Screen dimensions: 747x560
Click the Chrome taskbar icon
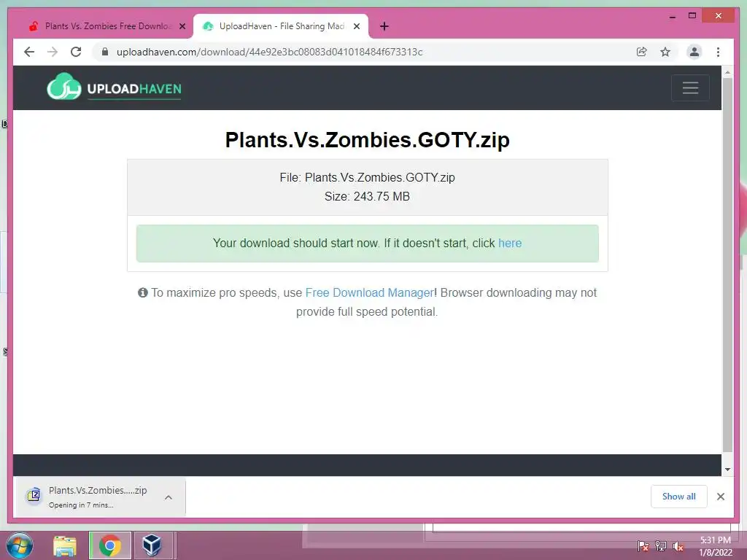110,545
